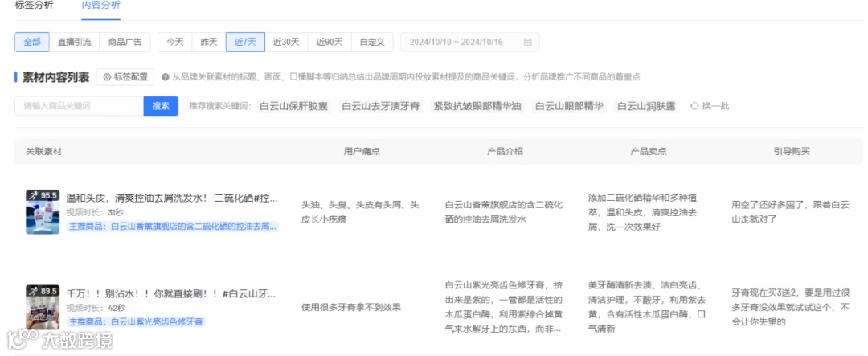Select the 内容分析 tab

point(100,6)
